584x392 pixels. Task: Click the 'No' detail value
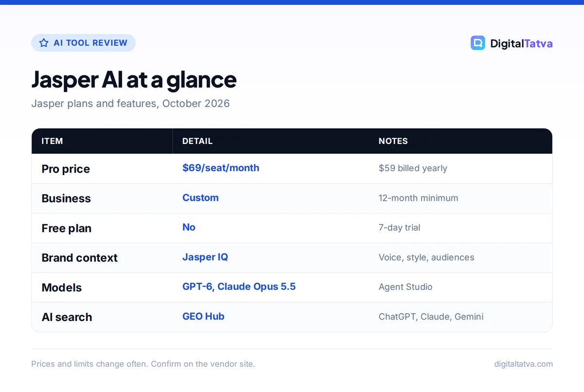coord(189,227)
